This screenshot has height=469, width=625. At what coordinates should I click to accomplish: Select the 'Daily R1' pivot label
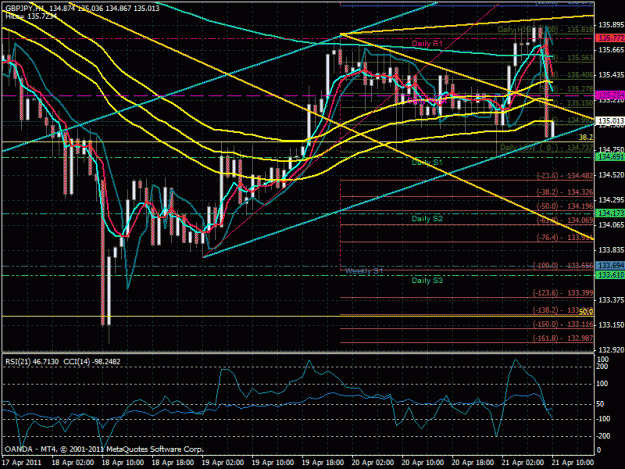pyautogui.click(x=427, y=43)
